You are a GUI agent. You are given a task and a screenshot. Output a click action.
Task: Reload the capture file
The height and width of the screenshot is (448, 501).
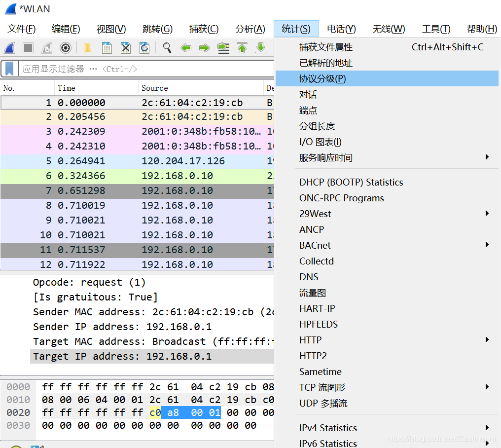(x=144, y=48)
